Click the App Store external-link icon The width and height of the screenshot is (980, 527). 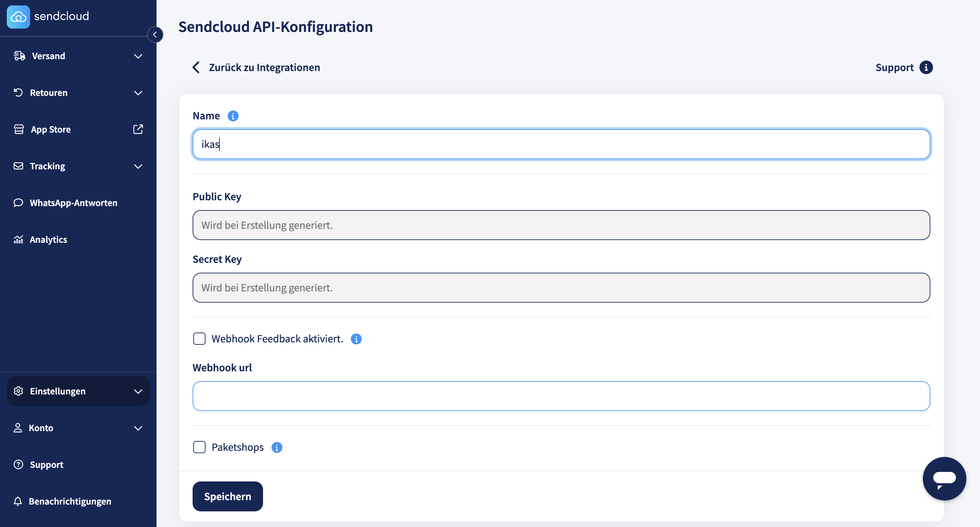(138, 129)
